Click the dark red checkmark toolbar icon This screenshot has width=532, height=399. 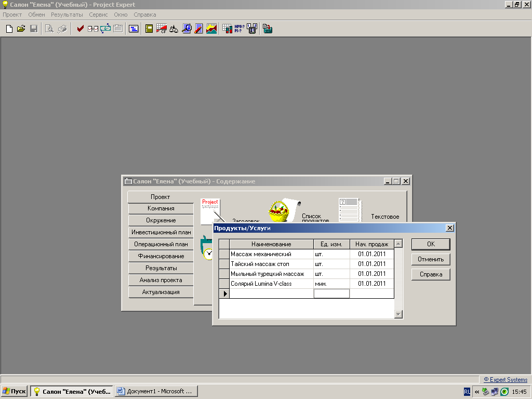80,29
